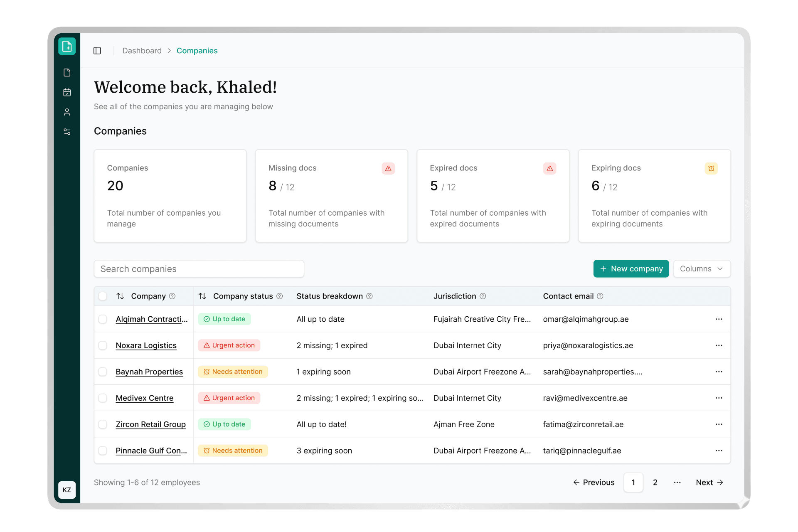Click the app logo in the sidebar

click(x=67, y=46)
